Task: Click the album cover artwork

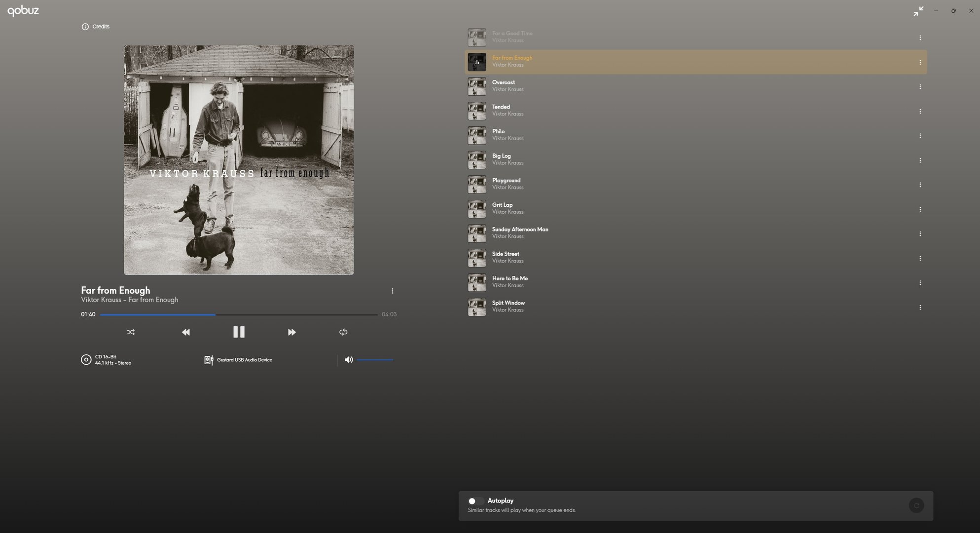Action: coord(239,160)
